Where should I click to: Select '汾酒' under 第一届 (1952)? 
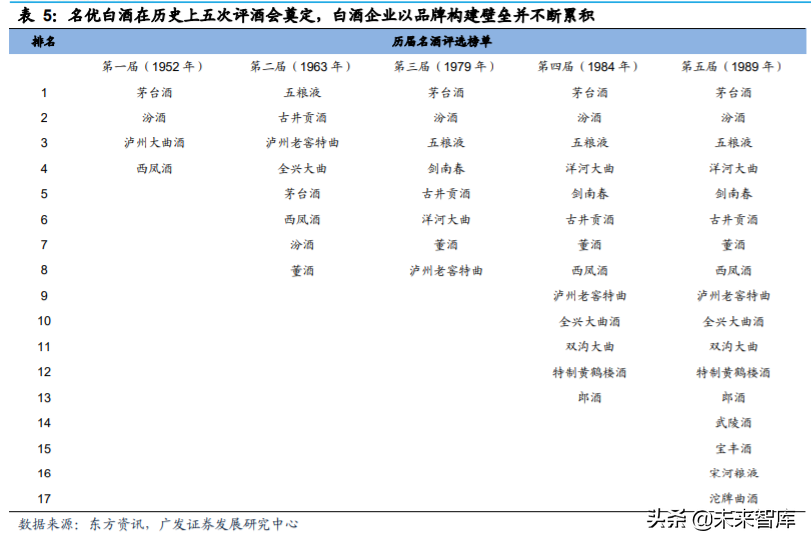coord(154,118)
